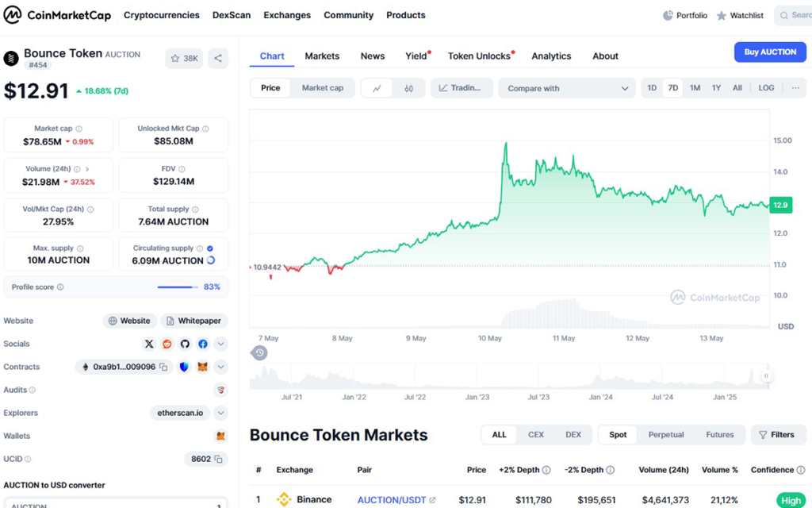Open TradingView chart button
Screen dimensions: 812x508
(461, 88)
